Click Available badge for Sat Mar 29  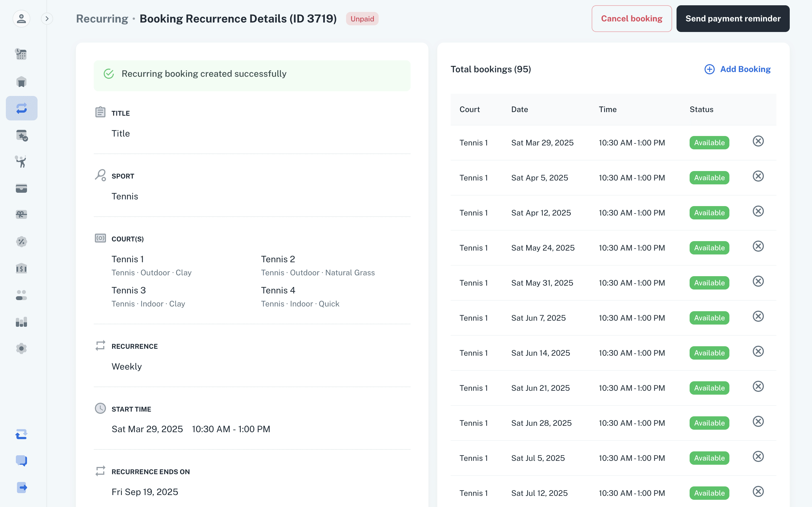click(709, 143)
